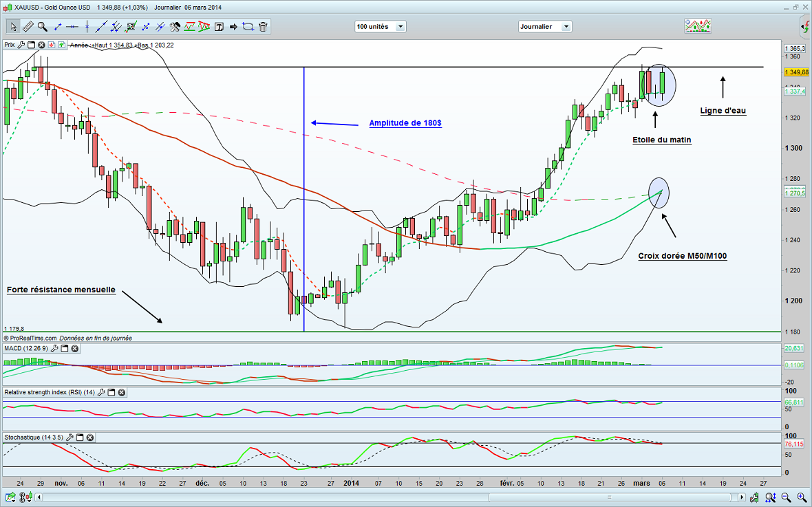Toggle the green up arrow on Prix
This screenshot has height=507, width=812.
62,45
